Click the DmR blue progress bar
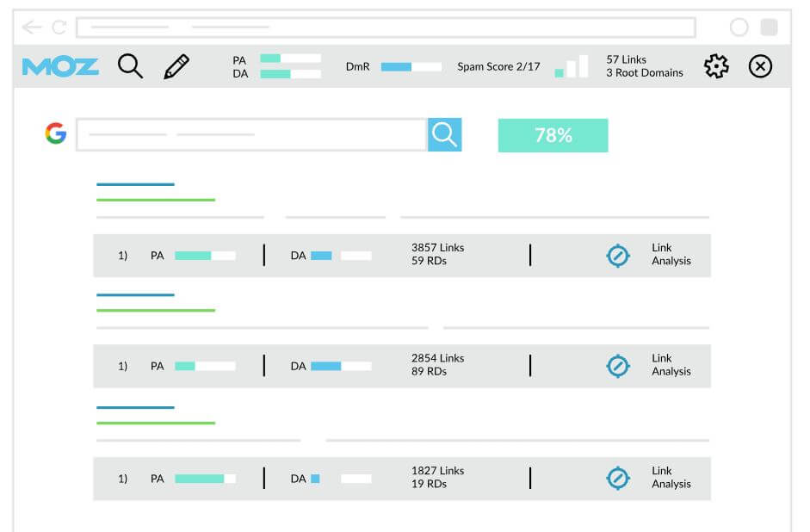This screenshot has width=810, height=532. click(x=411, y=66)
